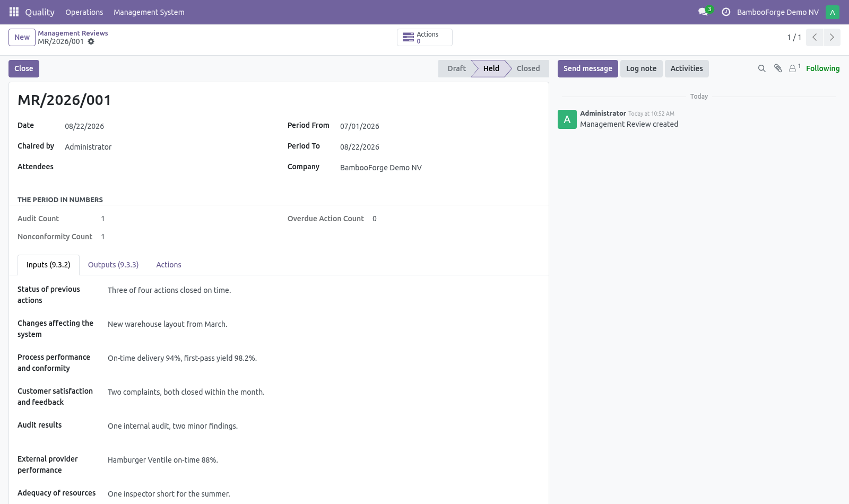Screen dimensions: 849x504
Task: Click Log note button
Action: tap(641, 68)
